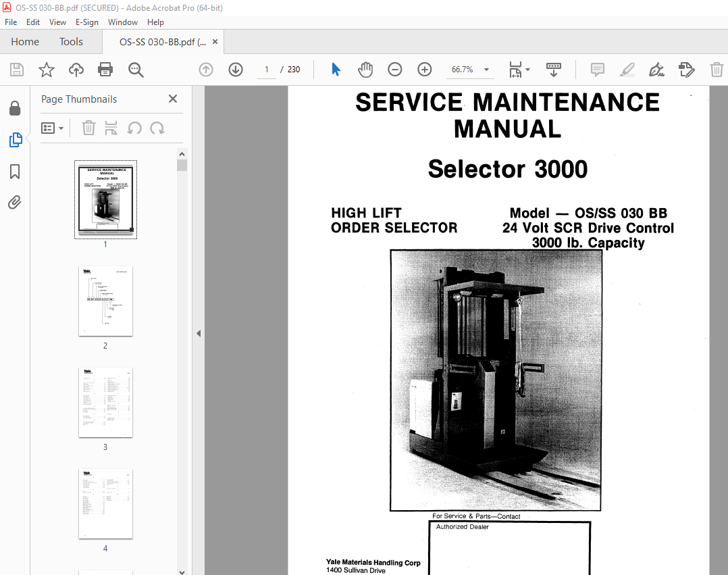Zoom in with plus circle icon
This screenshot has height=575, width=728.
coord(424,70)
